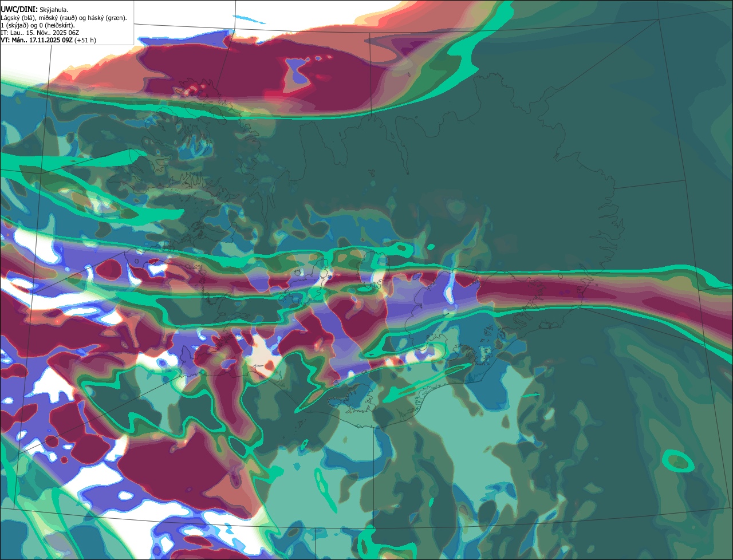The width and height of the screenshot is (733, 560).
Task: Click the '1 (skýjað) og 0 (heiðskírt).' line
Action: [x=38, y=25]
